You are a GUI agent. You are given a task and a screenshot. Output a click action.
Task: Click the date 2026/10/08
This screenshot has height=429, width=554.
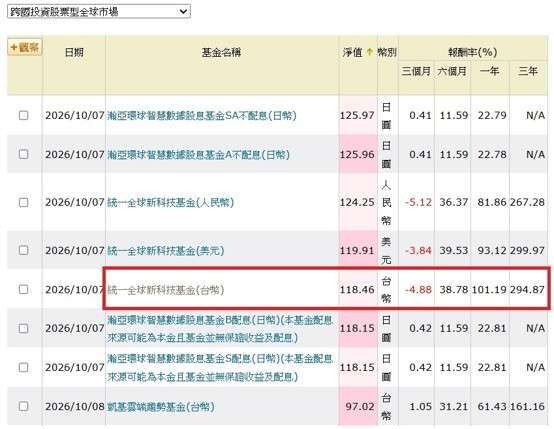coord(75,406)
